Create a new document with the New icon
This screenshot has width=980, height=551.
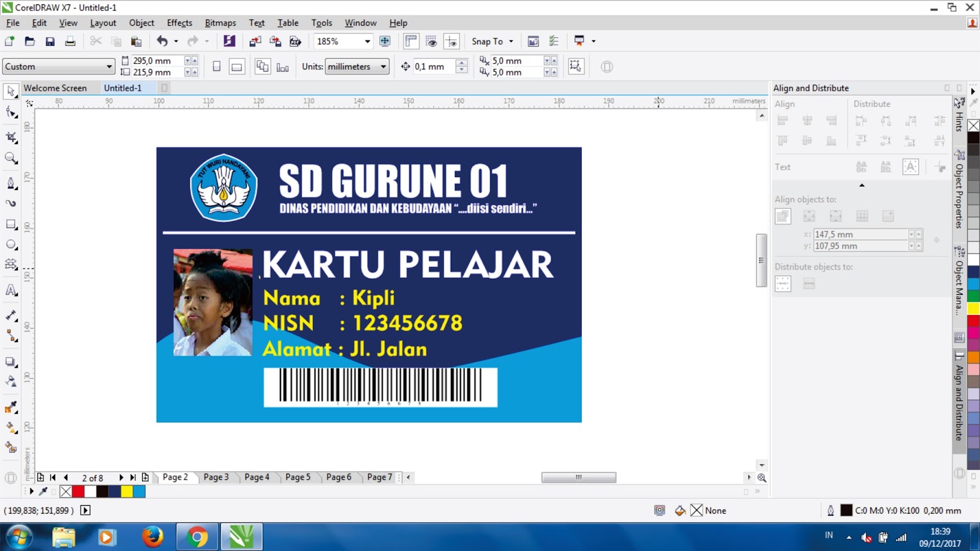tap(10, 41)
